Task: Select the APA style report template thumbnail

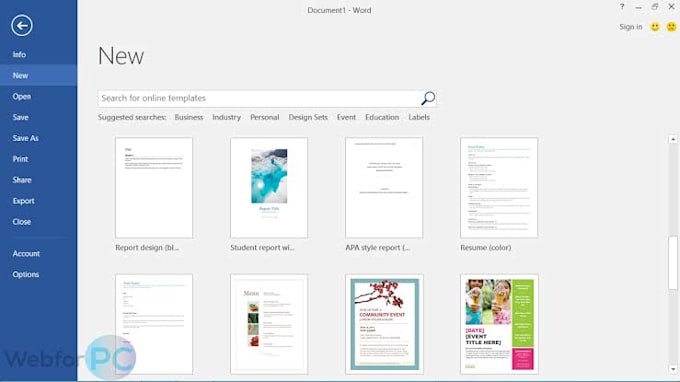Action: pos(384,188)
